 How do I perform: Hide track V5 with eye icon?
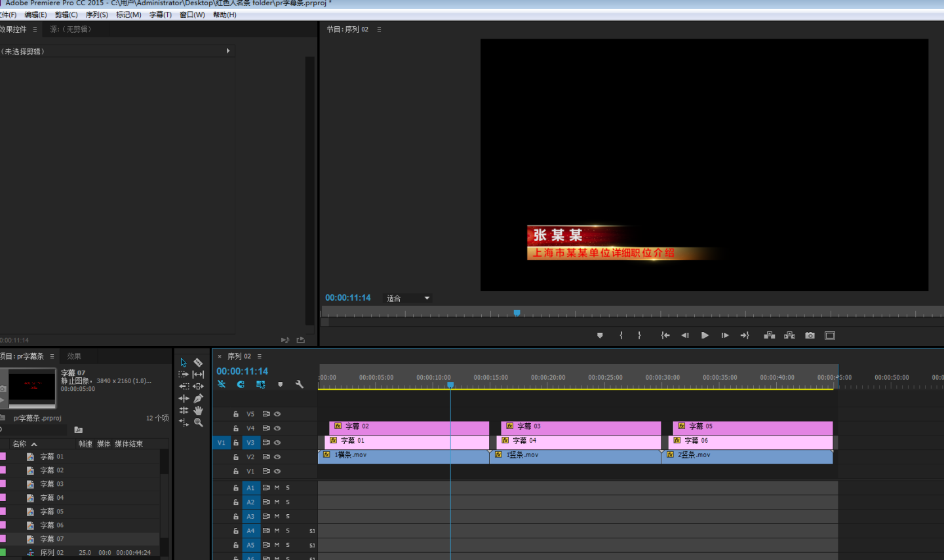[277, 414]
